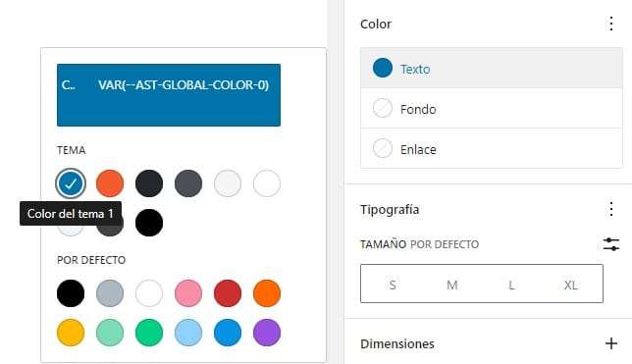
Task: Choose font size L
Action: [x=511, y=285]
